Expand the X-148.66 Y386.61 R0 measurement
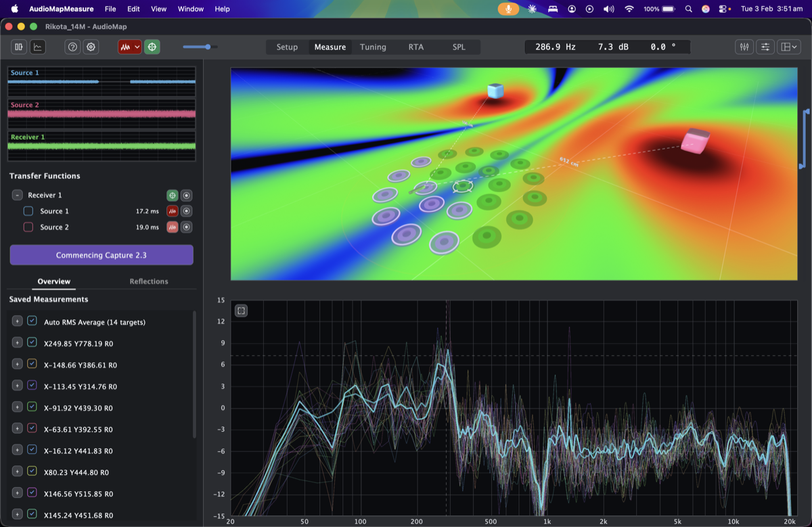Screen dimensions: 812x527 click(18, 364)
